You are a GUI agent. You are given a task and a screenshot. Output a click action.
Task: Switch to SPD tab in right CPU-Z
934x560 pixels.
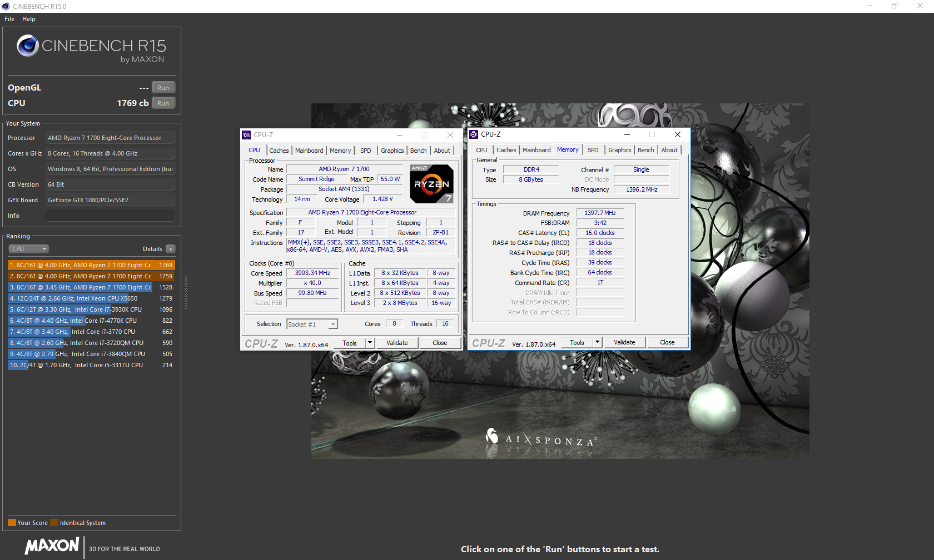593,150
